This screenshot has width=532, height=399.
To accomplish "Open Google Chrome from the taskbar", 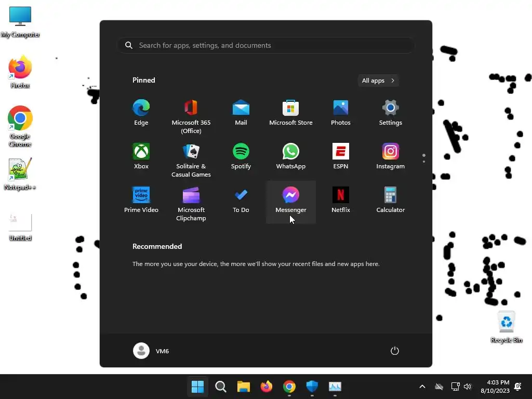I will pos(289,387).
